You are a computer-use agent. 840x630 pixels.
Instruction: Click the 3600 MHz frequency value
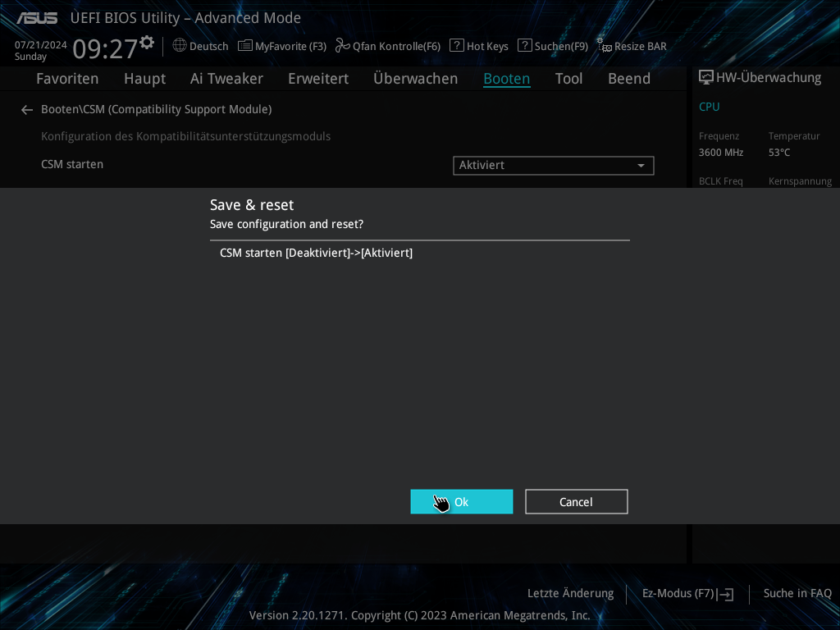tap(721, 153)
